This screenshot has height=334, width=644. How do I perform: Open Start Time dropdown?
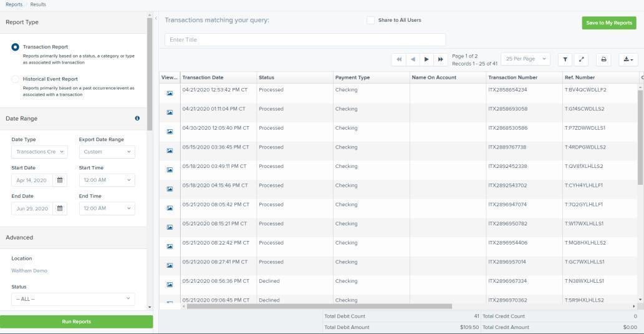(x=107, y=180)
